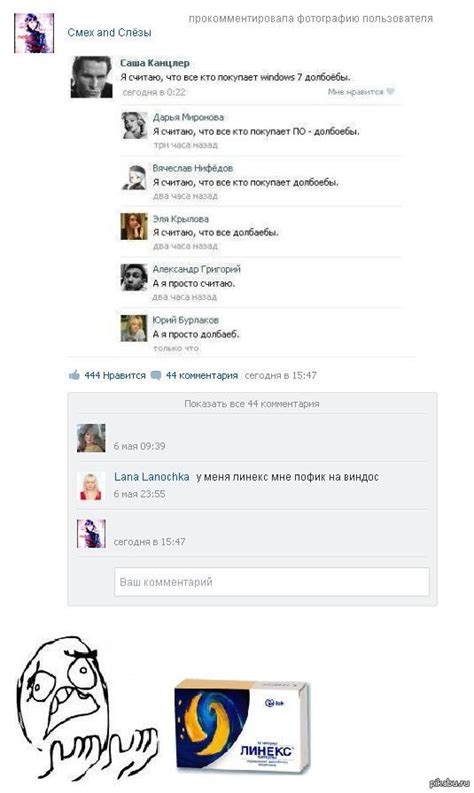Click the heart icon next to Мне нравится
Viewport: 474px width, 793px height.
[390, 92]
